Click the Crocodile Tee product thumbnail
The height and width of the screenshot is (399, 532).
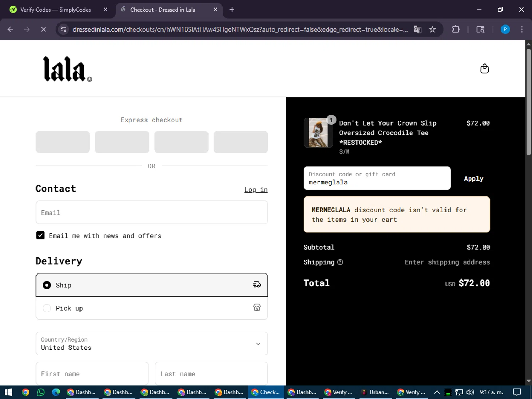tap(318, 133)
